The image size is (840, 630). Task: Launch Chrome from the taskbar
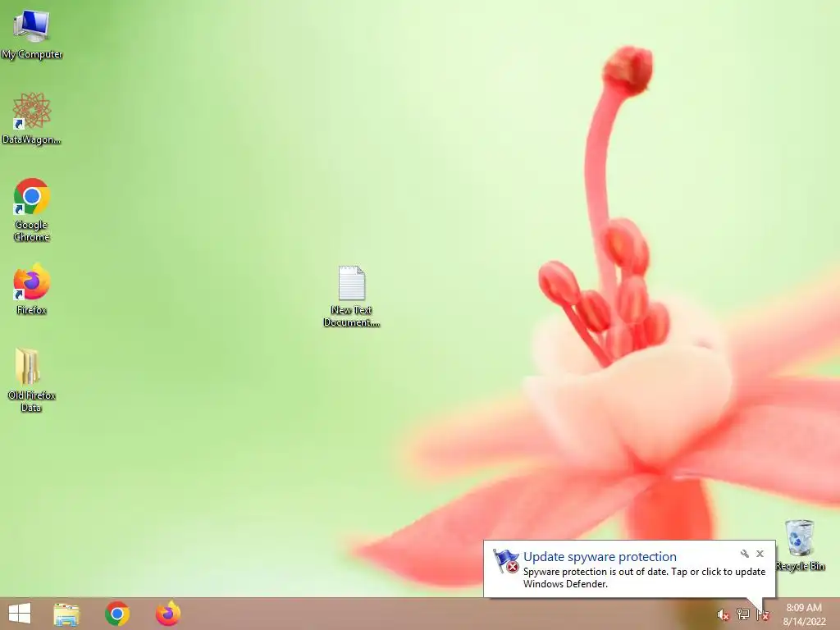117,614
